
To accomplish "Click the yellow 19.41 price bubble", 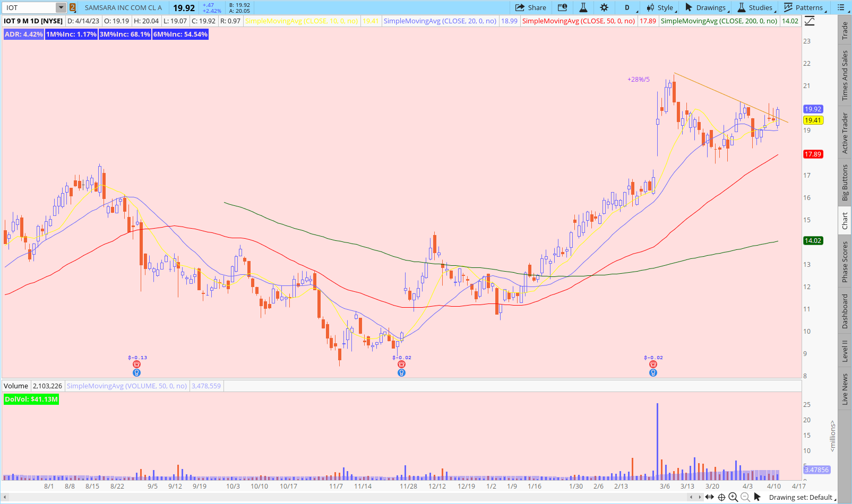I will [x=813, y=120].
